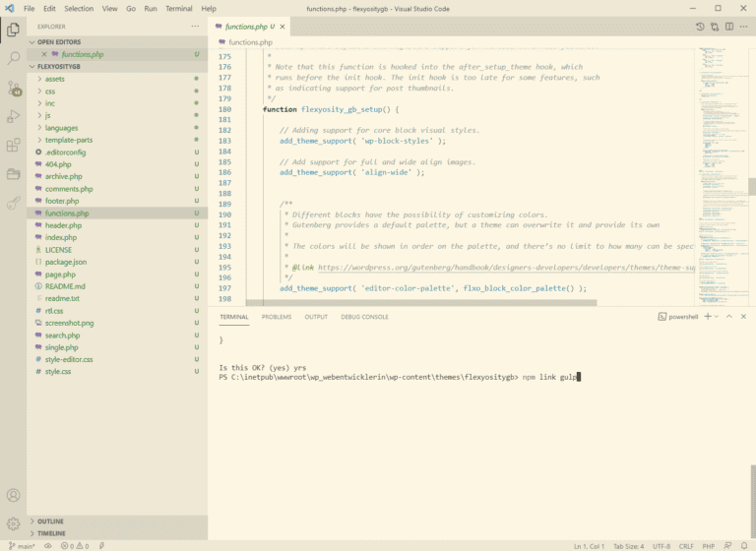The width and height of the screenshot is (756, 551).
Task: Open the Search view in activity bar
Action: point(13,58)
